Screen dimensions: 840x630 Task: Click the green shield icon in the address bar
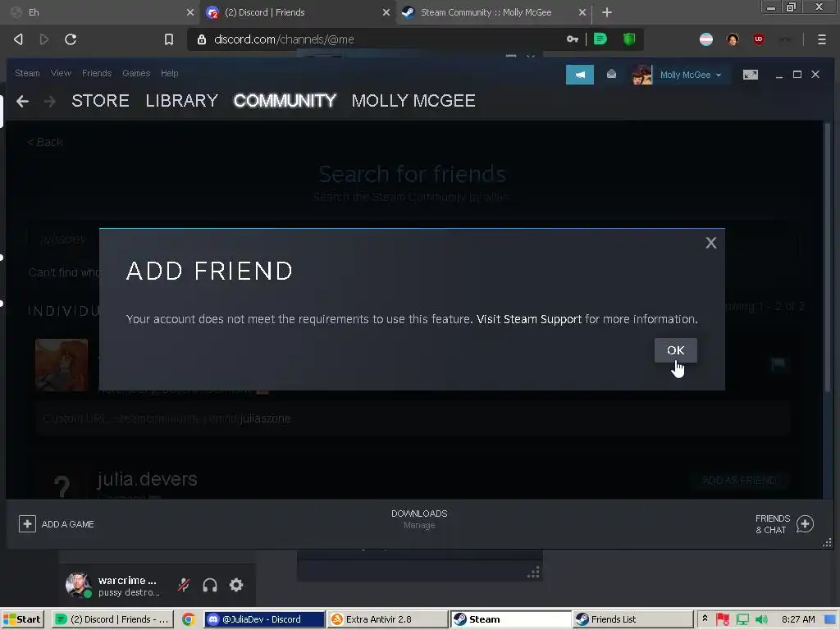(629, 39)
